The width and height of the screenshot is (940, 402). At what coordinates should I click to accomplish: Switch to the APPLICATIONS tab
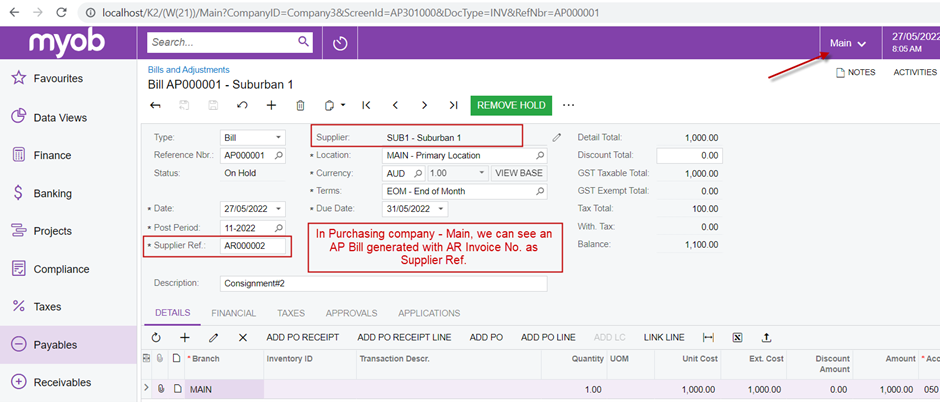[429, 313]
